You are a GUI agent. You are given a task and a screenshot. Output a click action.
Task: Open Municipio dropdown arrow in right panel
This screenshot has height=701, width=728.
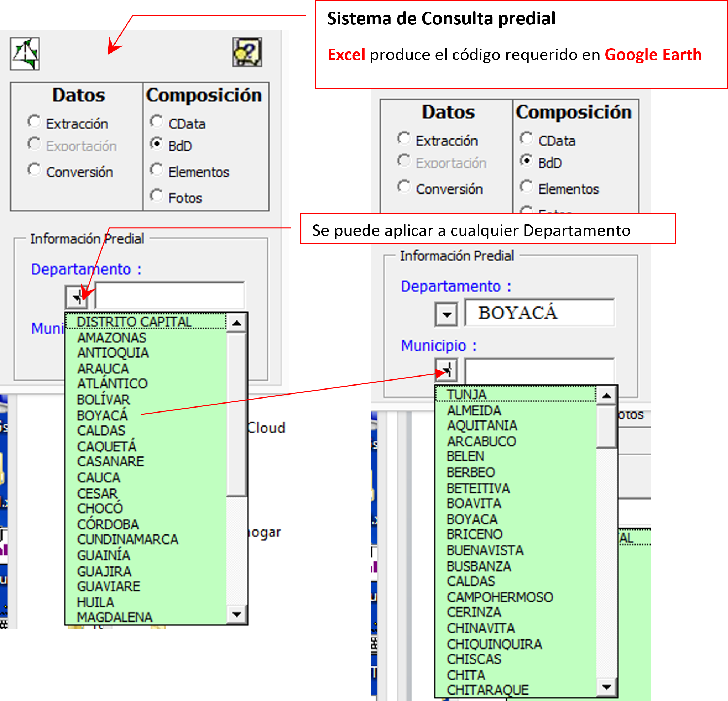pos(447,370)
